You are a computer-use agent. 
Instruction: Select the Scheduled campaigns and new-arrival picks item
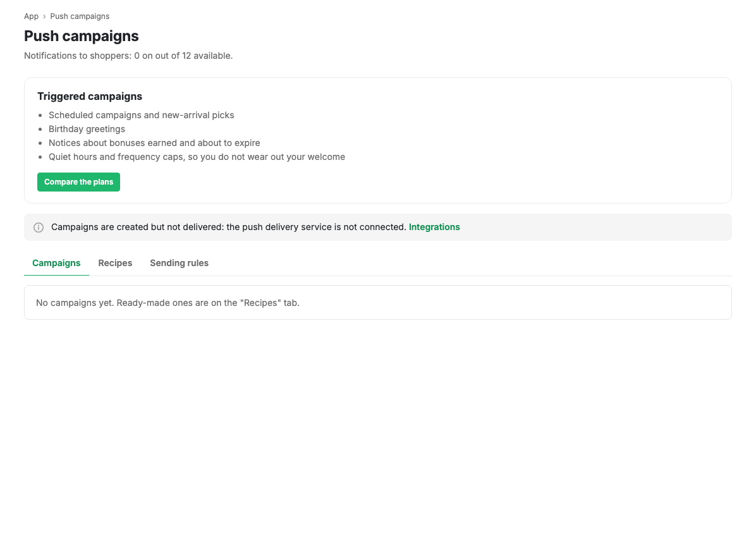(141, 115)
